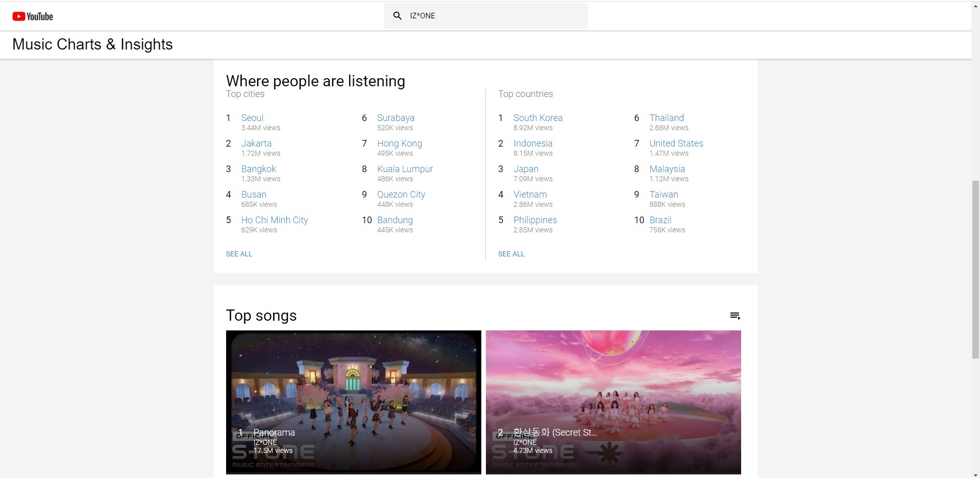Image resolution: width=980 pixels, height=478 pixels.
Task: Open the Jakarta city link
Action: click(x=256, y=144)
